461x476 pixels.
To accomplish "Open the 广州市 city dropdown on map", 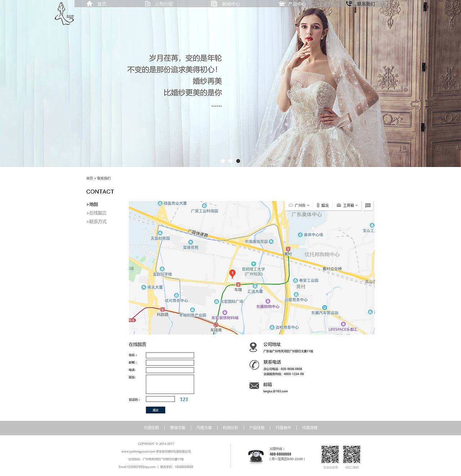I will (302, 205).
